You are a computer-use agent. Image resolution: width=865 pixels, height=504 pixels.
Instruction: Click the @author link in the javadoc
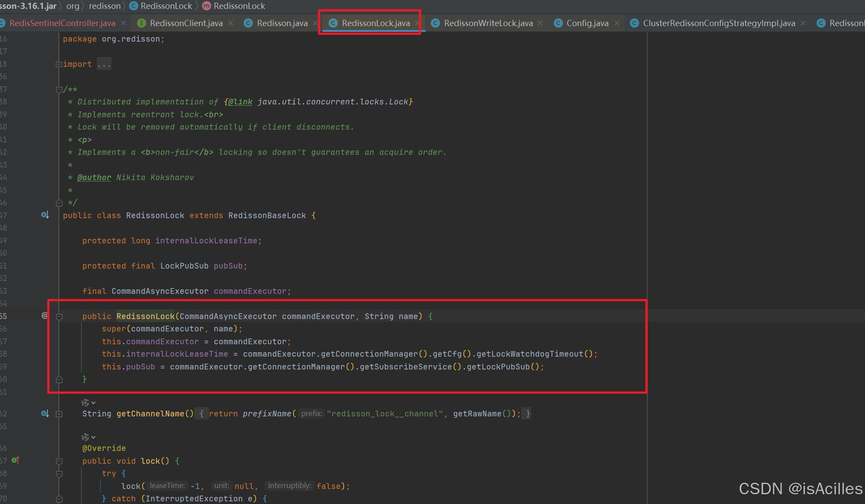[94, 177]
